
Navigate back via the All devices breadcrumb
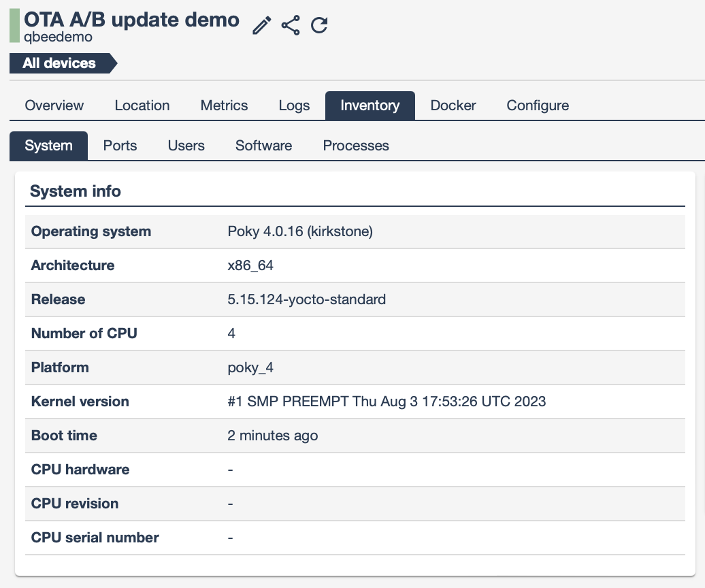point(58,63)
